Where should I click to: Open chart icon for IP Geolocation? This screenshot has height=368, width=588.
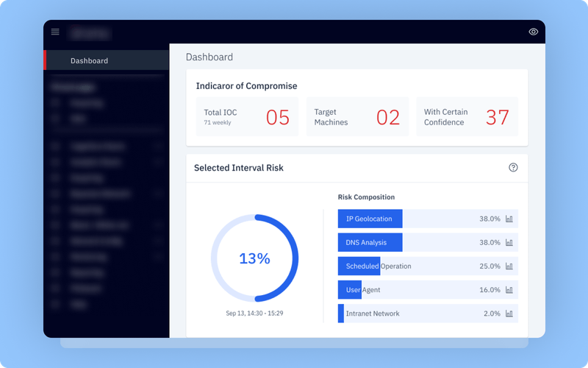(509, 219)
